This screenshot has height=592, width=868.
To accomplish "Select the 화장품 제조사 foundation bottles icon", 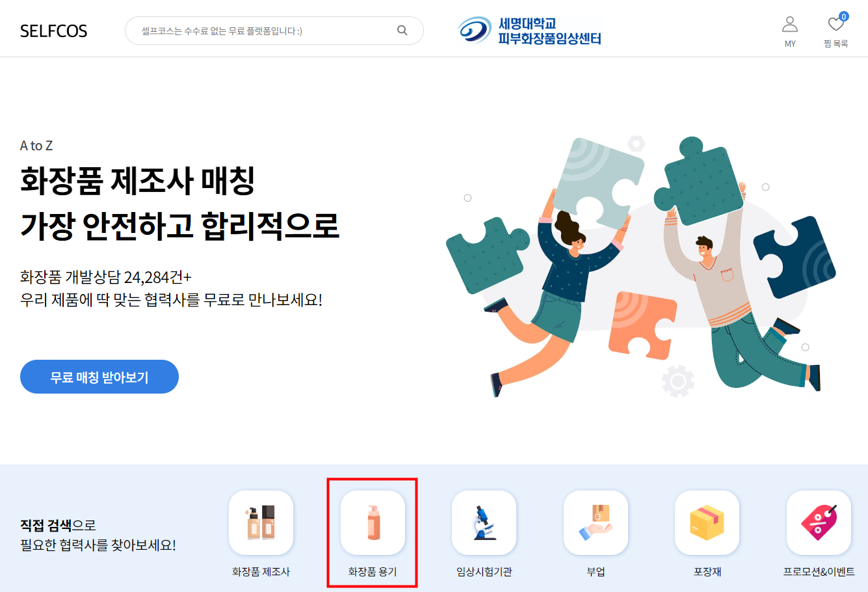I will point(261,523).
